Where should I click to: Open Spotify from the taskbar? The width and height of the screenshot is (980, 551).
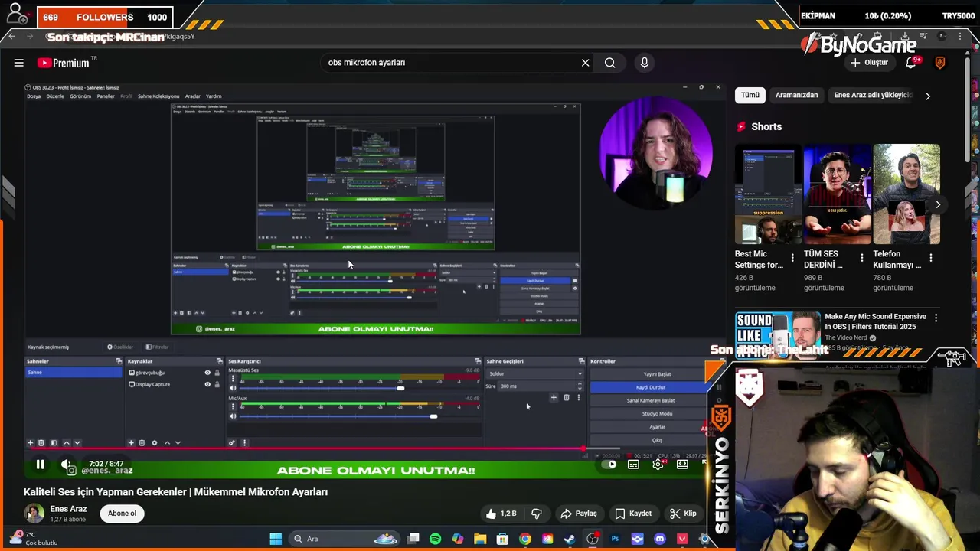coord(435,539)
